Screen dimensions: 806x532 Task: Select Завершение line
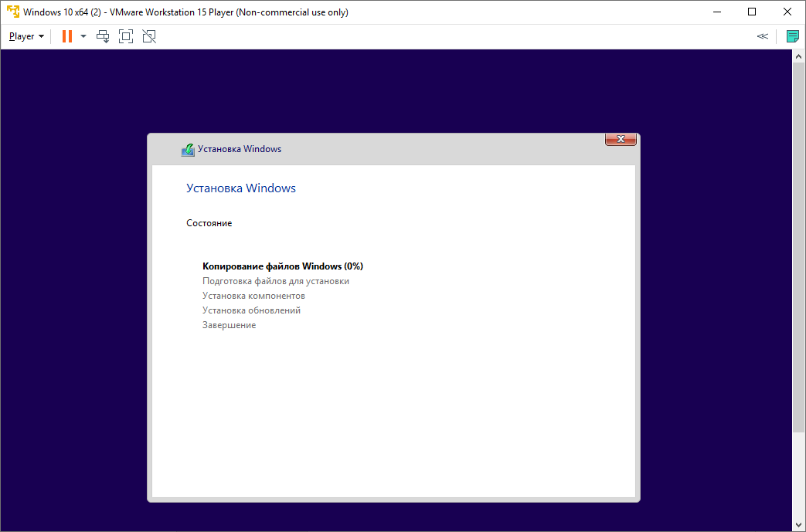[229, 325]
